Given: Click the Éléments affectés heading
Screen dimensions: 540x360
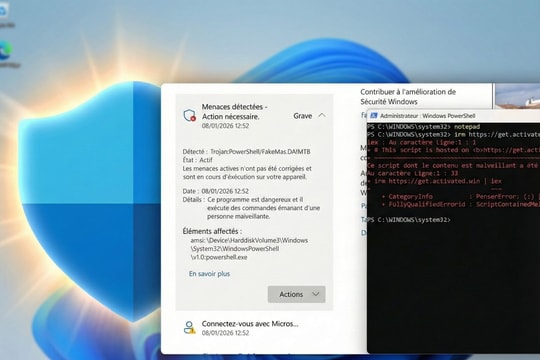Looking at the screenshot, I should click(212, 231).
